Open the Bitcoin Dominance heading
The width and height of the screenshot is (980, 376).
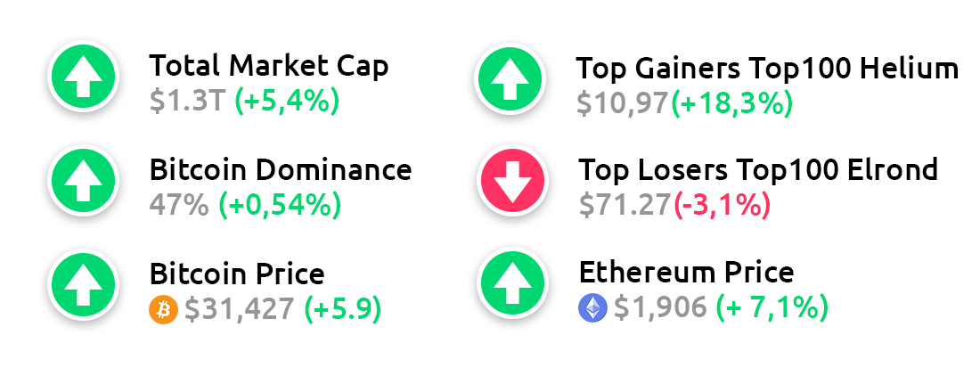coord(281,170)
